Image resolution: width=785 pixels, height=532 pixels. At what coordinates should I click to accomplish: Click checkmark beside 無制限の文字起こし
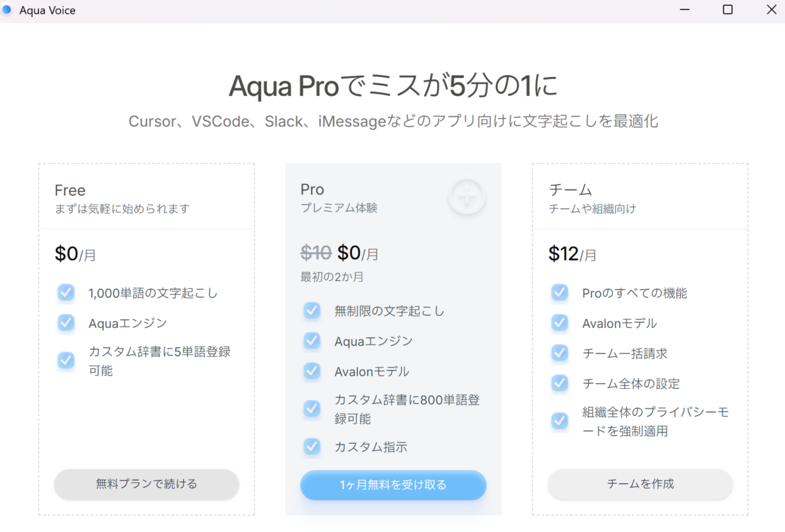[x=312, y=311]
